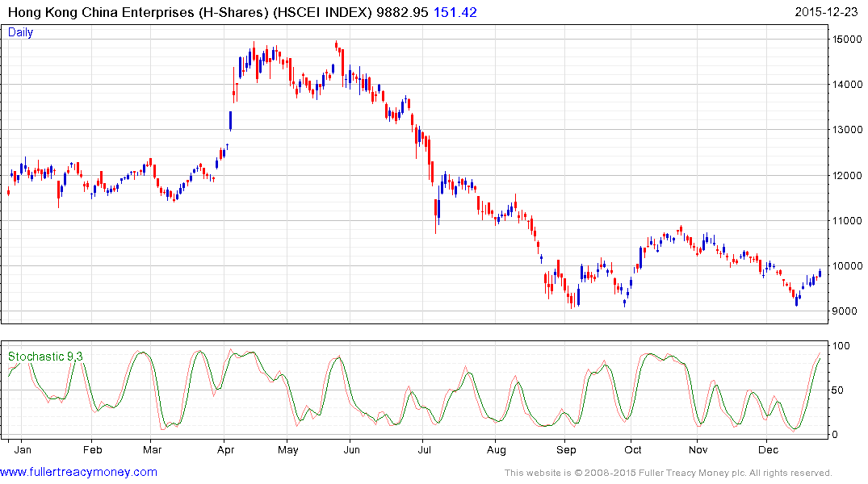Screen dimensions: 868x484
Task: Click the 9000 price axis label
Action: [845, 311]
